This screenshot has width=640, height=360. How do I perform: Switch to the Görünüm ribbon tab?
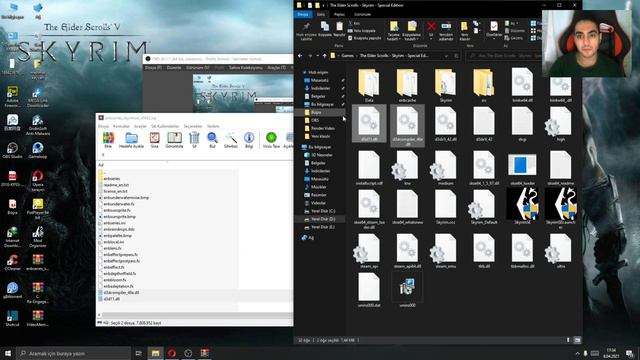[x=362, y=14]
